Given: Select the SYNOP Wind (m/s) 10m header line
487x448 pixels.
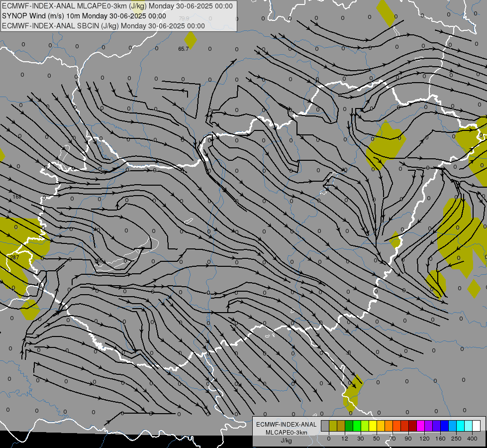Looking at the screenshot, I should click(84, 16).
